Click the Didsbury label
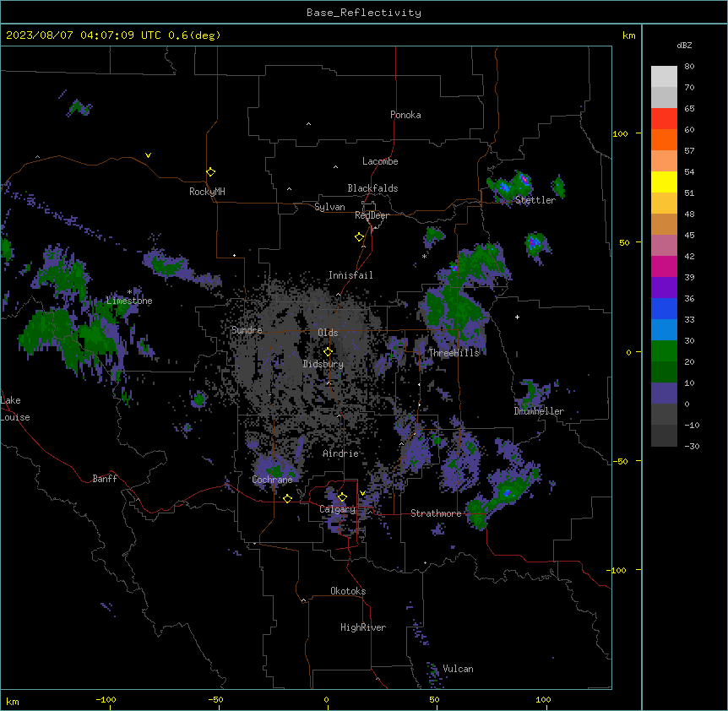Image resolution: width=728 pixels, height=711 pixels. point(323,364)
